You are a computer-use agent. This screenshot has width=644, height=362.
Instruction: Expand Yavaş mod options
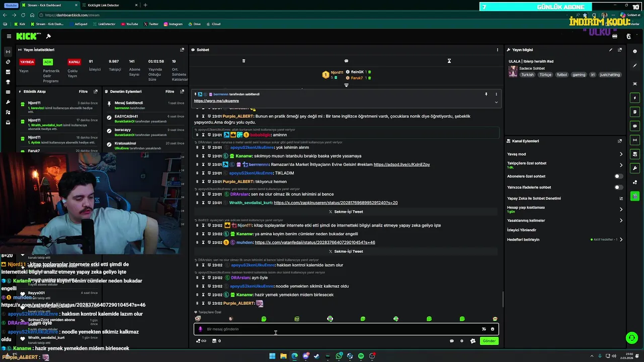(x=621, y=154)
